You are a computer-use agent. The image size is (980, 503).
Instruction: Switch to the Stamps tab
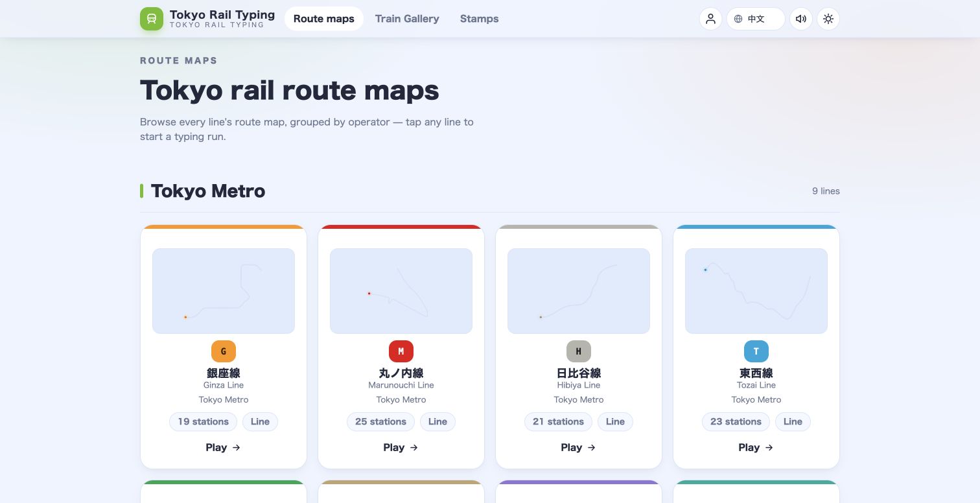[480, 19]
